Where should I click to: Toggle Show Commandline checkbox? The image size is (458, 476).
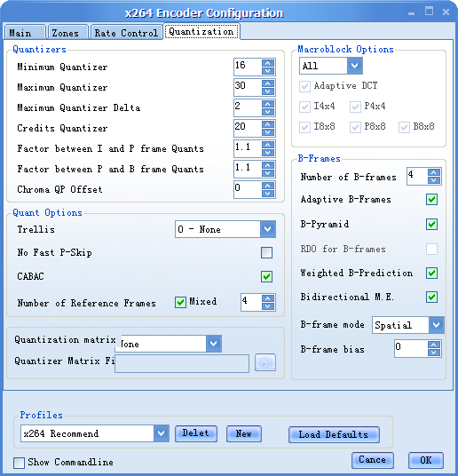pos(19,463)
